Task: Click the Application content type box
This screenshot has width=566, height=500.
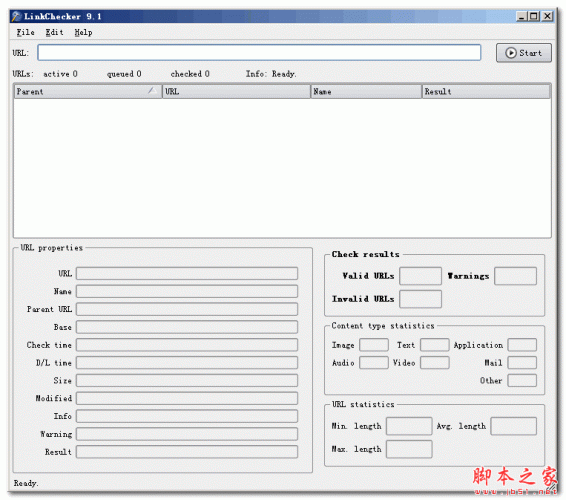Action: coord(522,345)
